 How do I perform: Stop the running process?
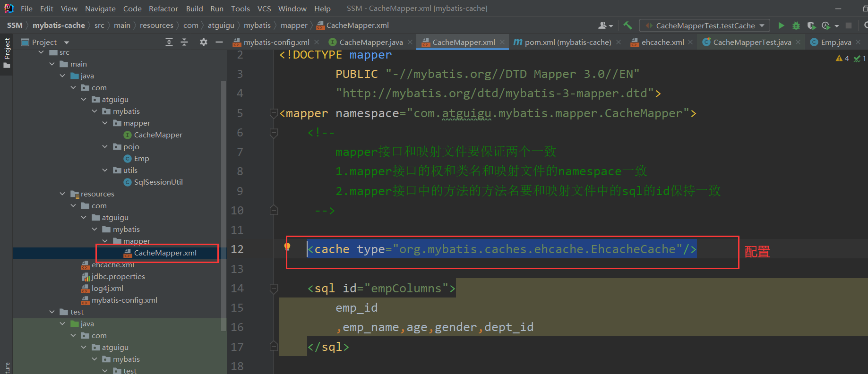point(849,25)
